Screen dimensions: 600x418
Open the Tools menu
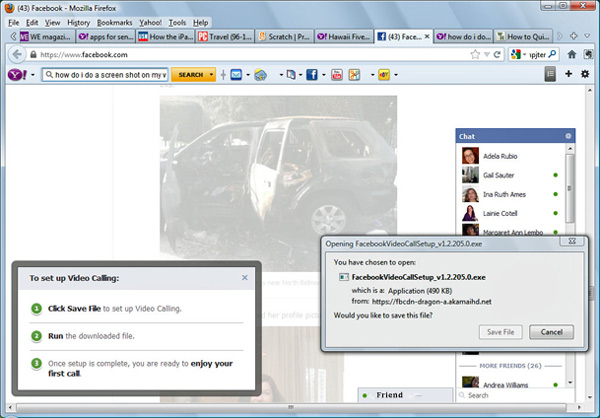click(x=177, y=23)
